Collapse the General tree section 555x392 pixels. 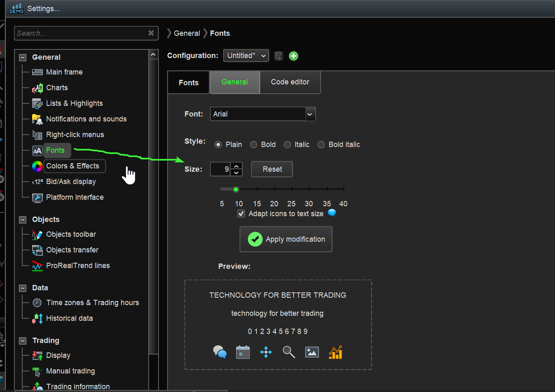[x=23, y=58]
